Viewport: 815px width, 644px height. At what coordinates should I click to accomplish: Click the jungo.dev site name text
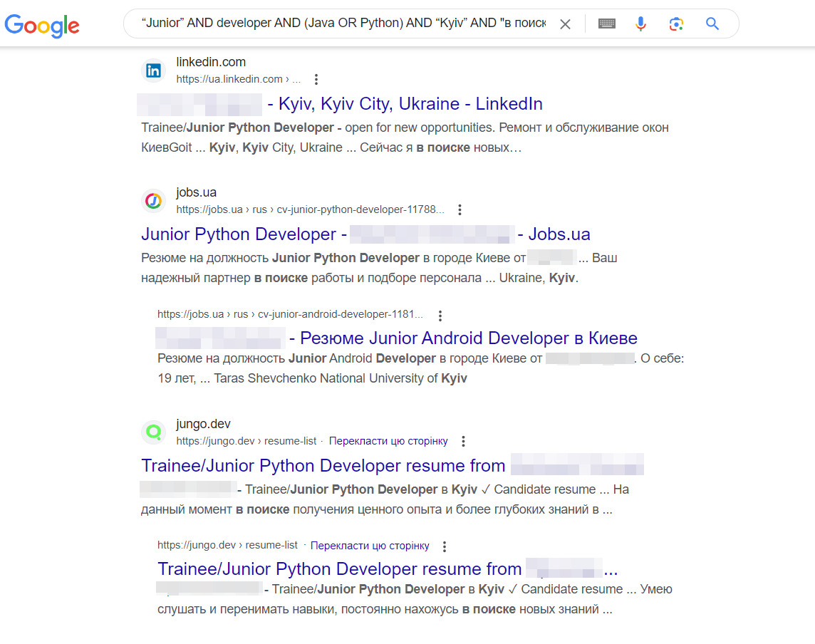[203, 424]
